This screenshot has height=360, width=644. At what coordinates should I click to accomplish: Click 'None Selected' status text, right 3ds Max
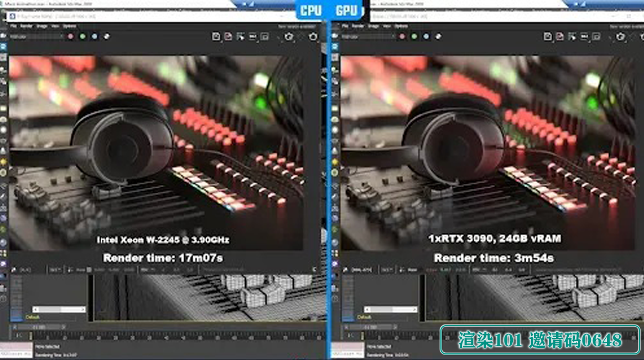378,347
